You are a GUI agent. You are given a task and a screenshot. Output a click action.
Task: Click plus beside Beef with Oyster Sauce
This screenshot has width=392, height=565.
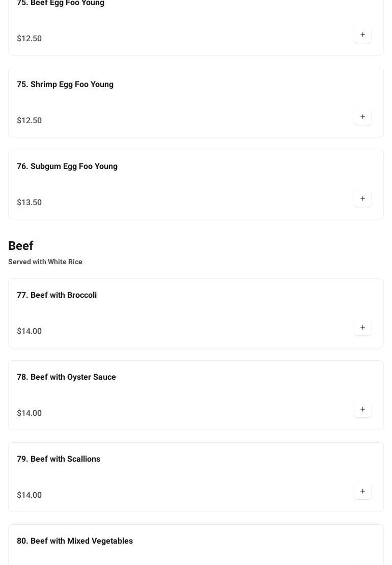tap(362, 409)
